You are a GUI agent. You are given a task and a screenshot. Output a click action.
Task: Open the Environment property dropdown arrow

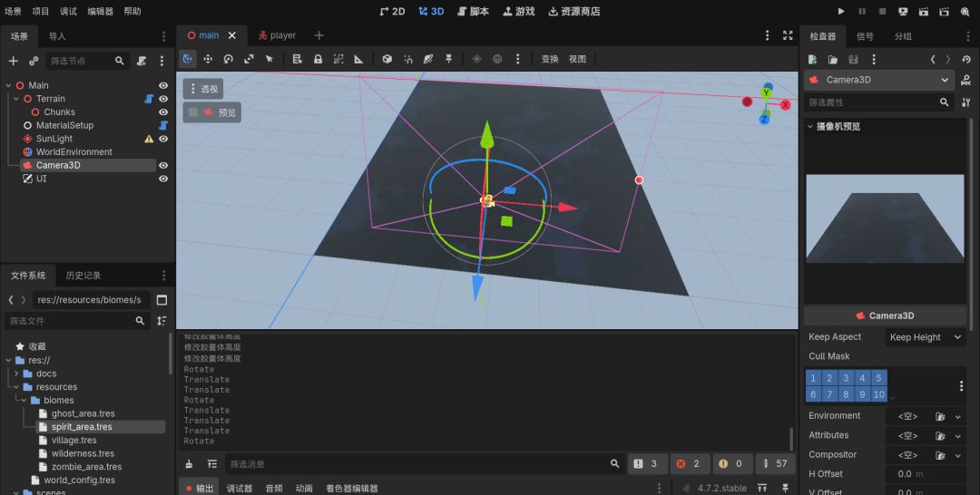point(958,416)
